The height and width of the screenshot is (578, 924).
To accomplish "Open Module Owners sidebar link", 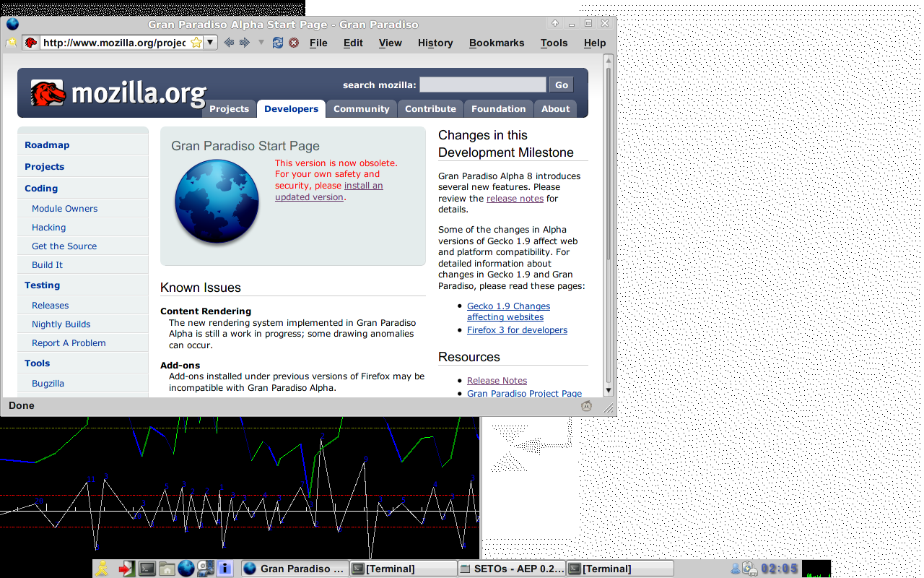I will (64, 209).
